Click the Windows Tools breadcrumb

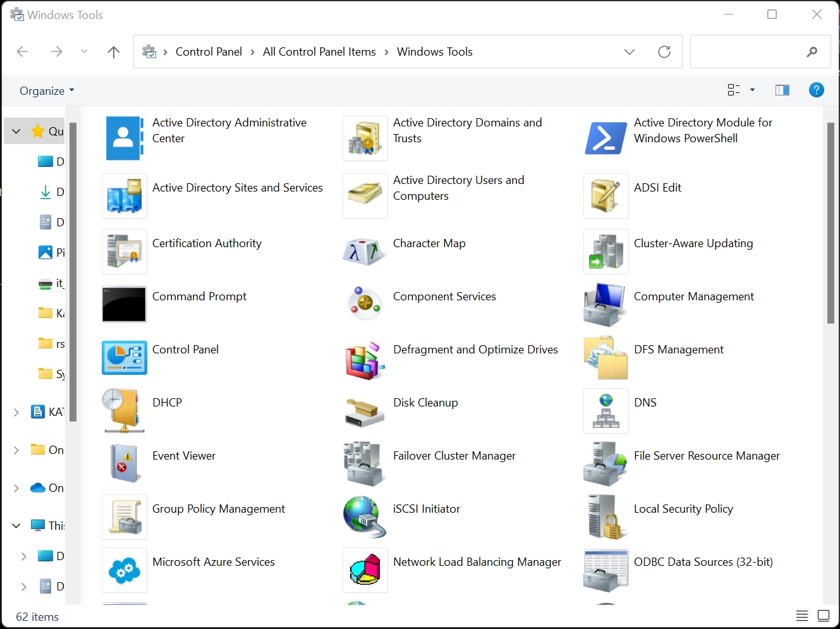point(435,52)
